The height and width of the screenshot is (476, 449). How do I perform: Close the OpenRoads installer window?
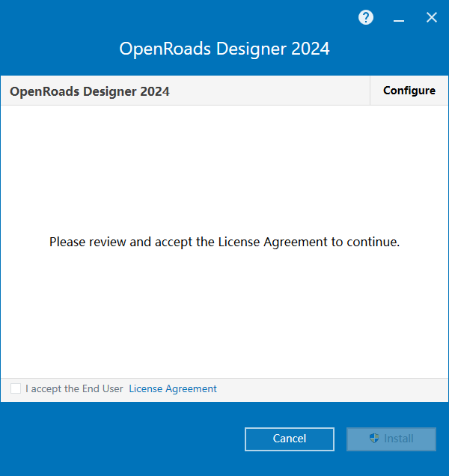[x=431, y=18]
